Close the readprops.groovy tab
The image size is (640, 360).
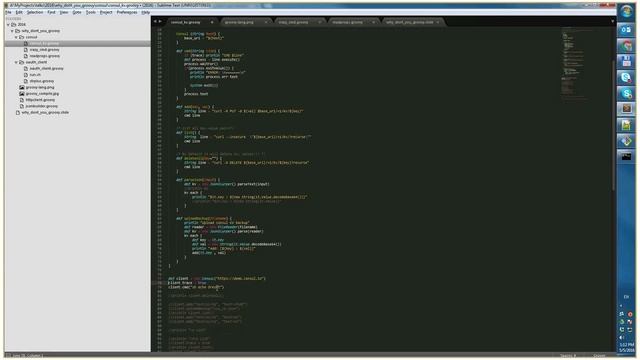click(373, 22)
